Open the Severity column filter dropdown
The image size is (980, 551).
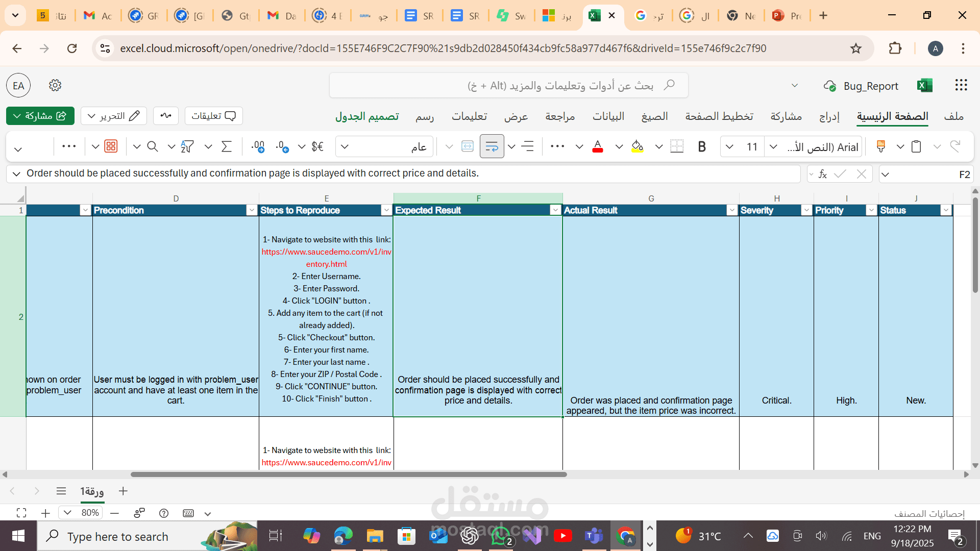coord(806,210)
